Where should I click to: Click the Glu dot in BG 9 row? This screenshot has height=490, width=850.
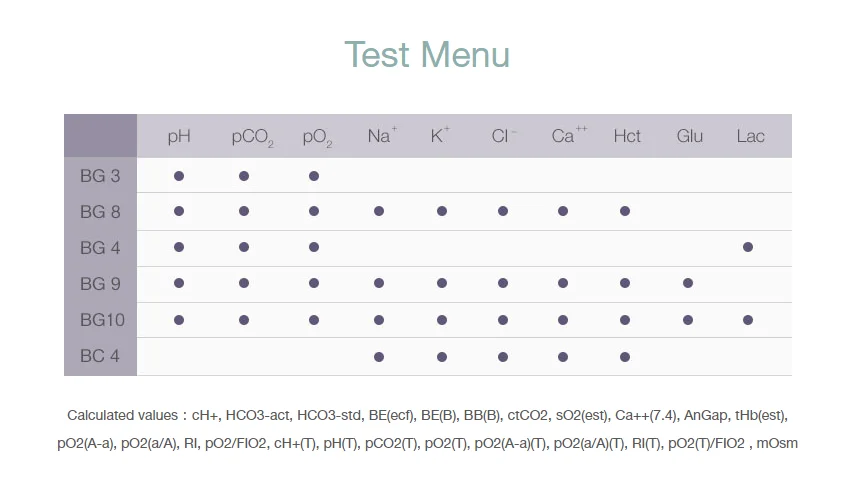click(x=688, y=283)
